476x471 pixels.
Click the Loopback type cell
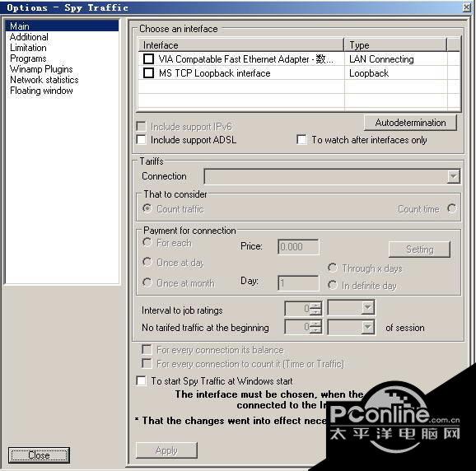(396, 72)
